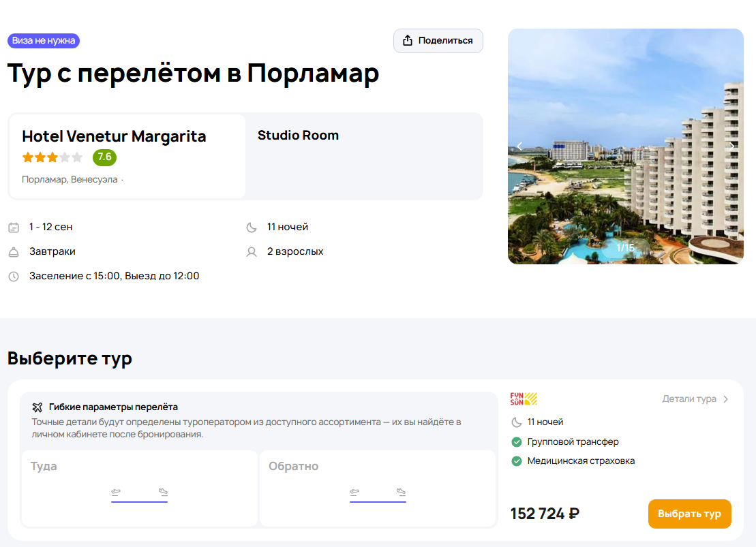Screen dimensions: 756x547
Task: Open the hotel photo gallery image
Action: pyautogui.click(x=625, y=146)
